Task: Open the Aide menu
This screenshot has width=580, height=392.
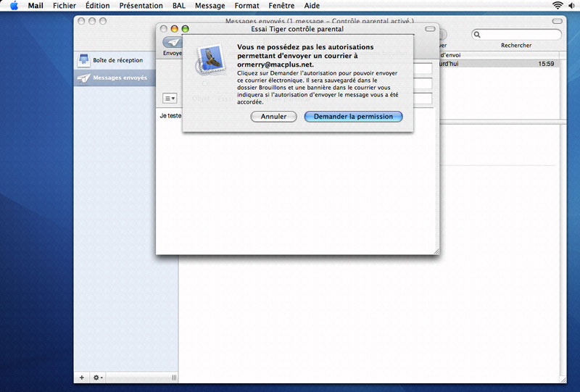Action: point(312,6)
